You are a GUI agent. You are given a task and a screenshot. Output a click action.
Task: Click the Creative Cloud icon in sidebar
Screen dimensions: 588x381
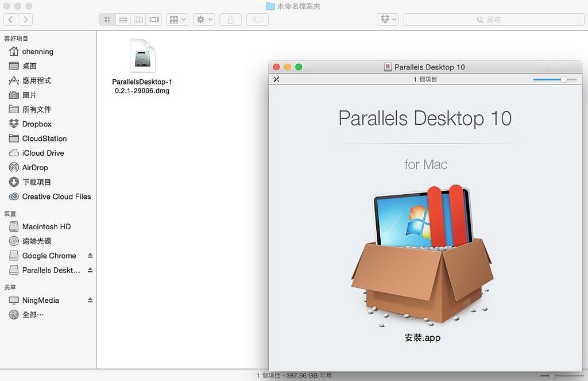(x=14, y=197)
